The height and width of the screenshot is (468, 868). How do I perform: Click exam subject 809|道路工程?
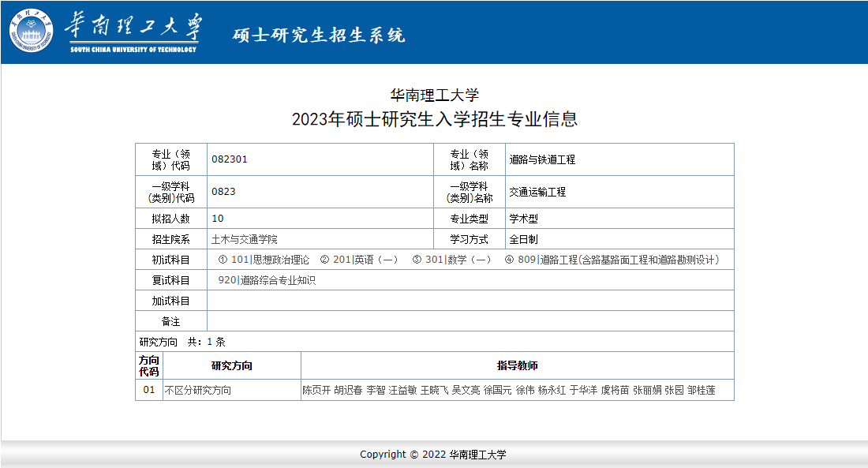pos(612,260)
